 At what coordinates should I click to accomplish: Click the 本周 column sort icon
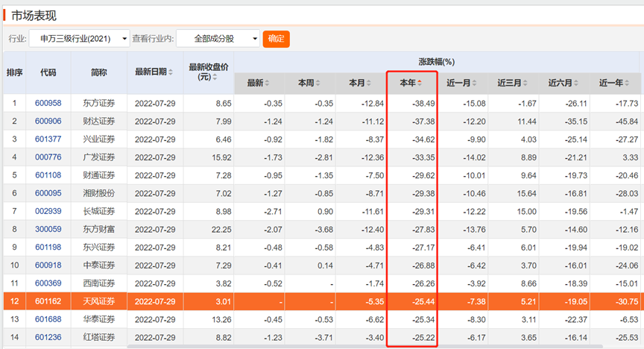click(318, 83)
